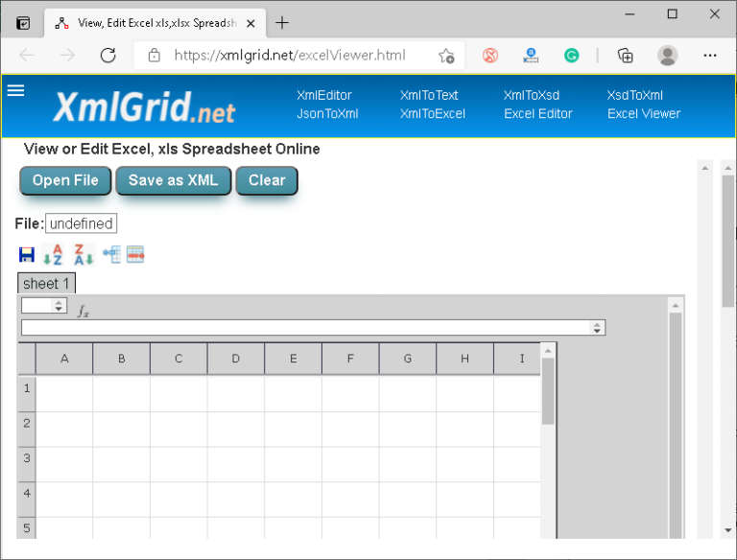Sort descending with the Z-A icon
This screenshot has width=737, height=560.
coord(83,255)
